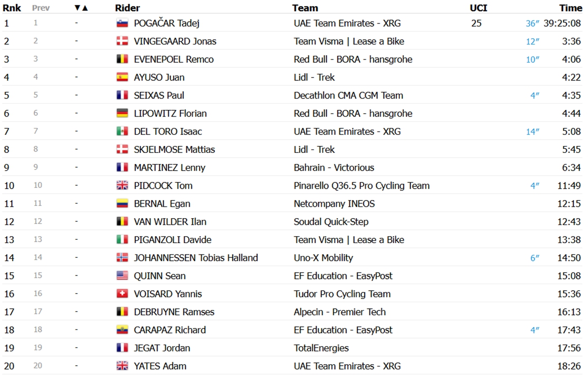Image resolution: width=588 pixels, height=375 pixels.
Task: Open team page Uno-X Mobility
Action: (x=323, y=258)
